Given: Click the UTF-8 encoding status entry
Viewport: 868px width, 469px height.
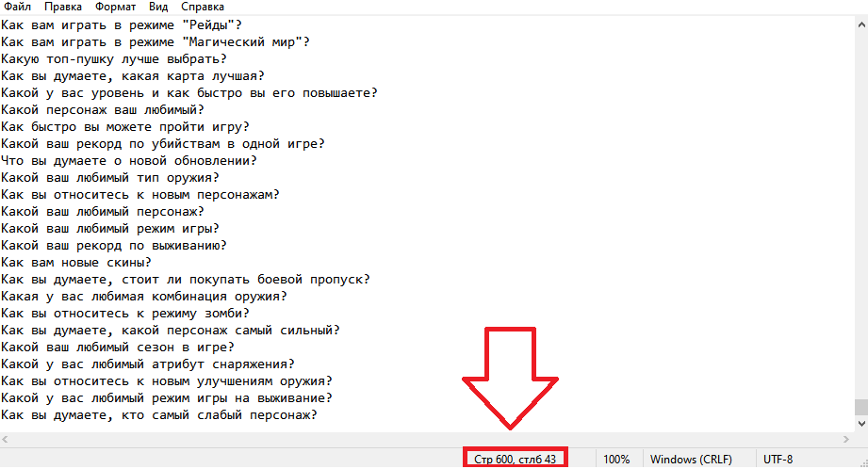Looking at the screenshot, I should click(778, 459).
